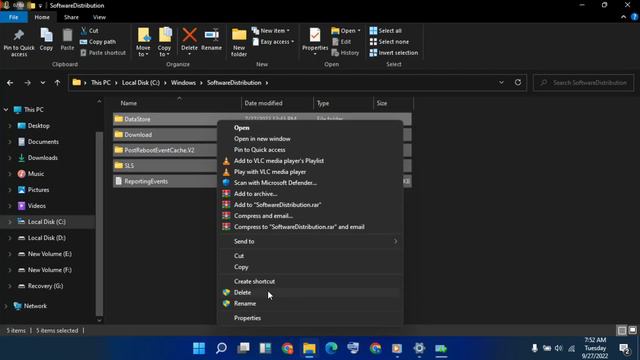Screen dimensions: 640x360
Task: Switch to details view button
Action: pos(622,330)
